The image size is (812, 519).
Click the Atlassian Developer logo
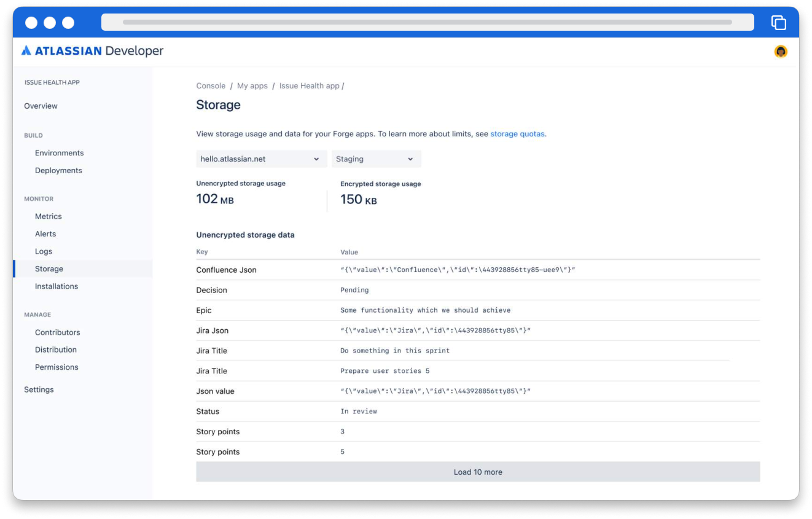[93, 51]
